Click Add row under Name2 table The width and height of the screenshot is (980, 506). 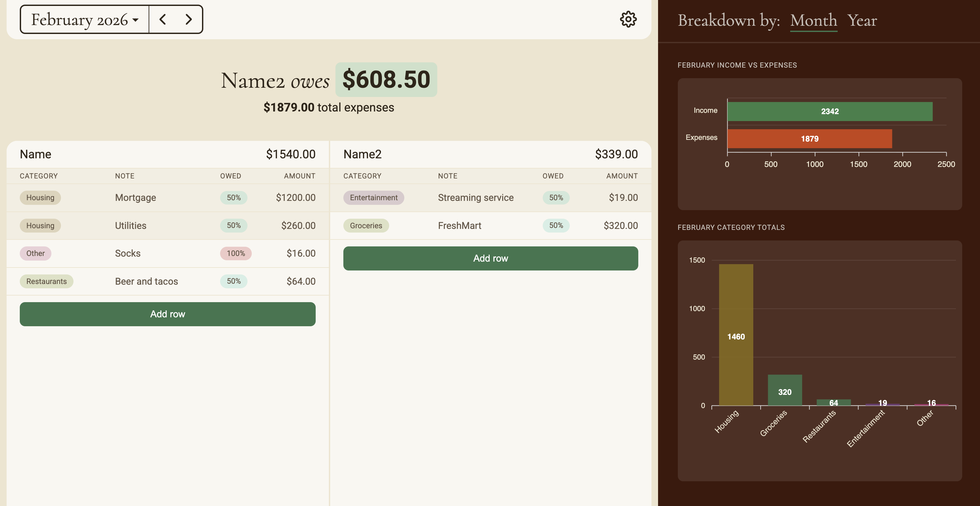point(490,258)
